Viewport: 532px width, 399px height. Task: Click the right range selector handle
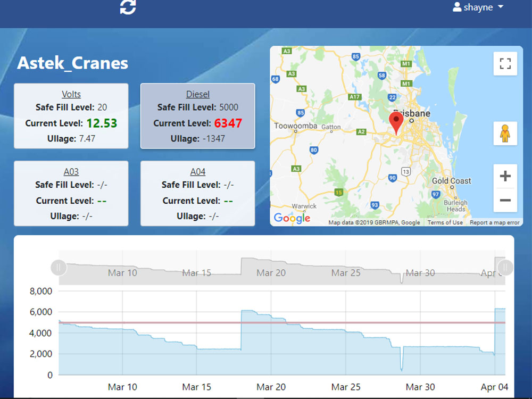pos(504,267)
